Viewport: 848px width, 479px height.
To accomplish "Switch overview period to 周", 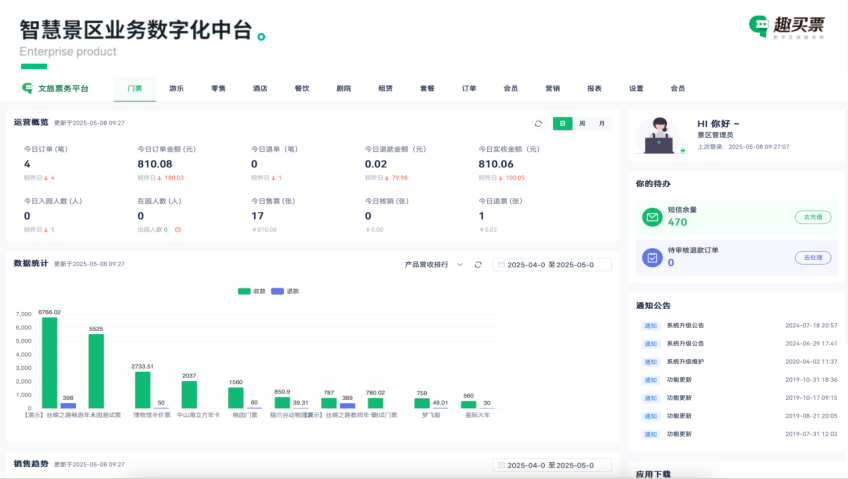I will [x=582, y=124].
